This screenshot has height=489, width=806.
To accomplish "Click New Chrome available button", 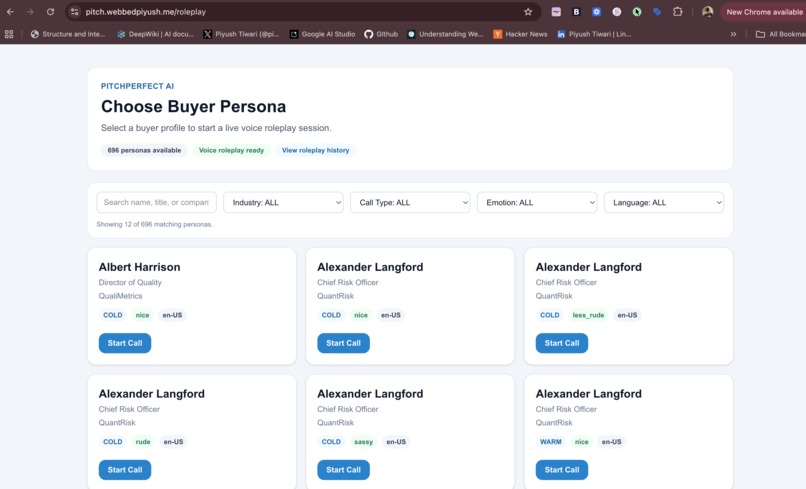I will coord(763,12).
